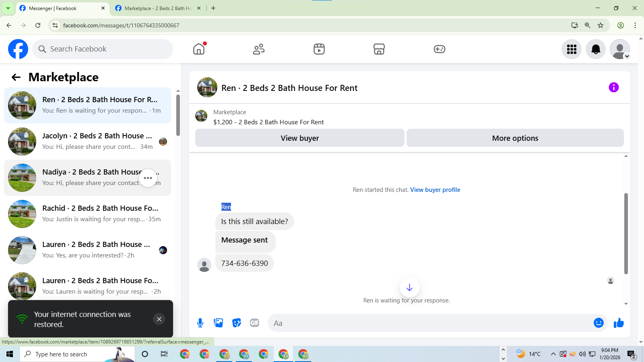The height and width of the screenshot is (362, 644).
Task: Open the Ren 2 Beds chat conversation
Action: coord(87,105)
